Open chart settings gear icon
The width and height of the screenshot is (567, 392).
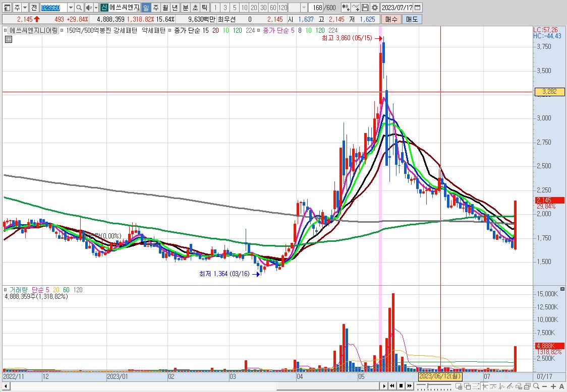click(375, 8)
